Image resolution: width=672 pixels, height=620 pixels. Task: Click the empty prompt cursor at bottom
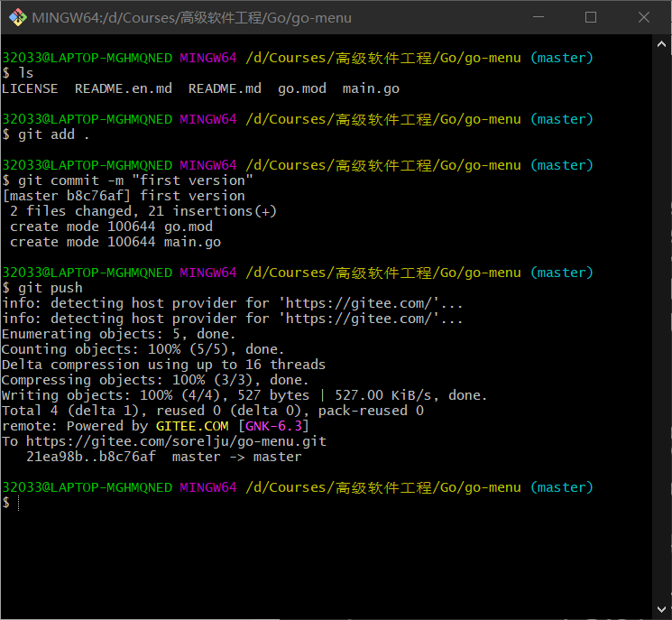[18, 503]
